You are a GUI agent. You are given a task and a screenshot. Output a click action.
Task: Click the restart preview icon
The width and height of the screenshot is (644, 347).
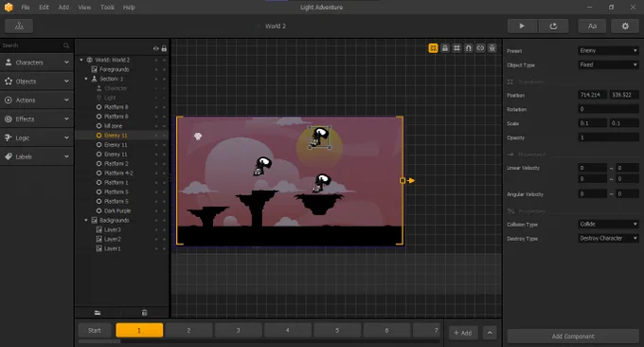point(553,26)
